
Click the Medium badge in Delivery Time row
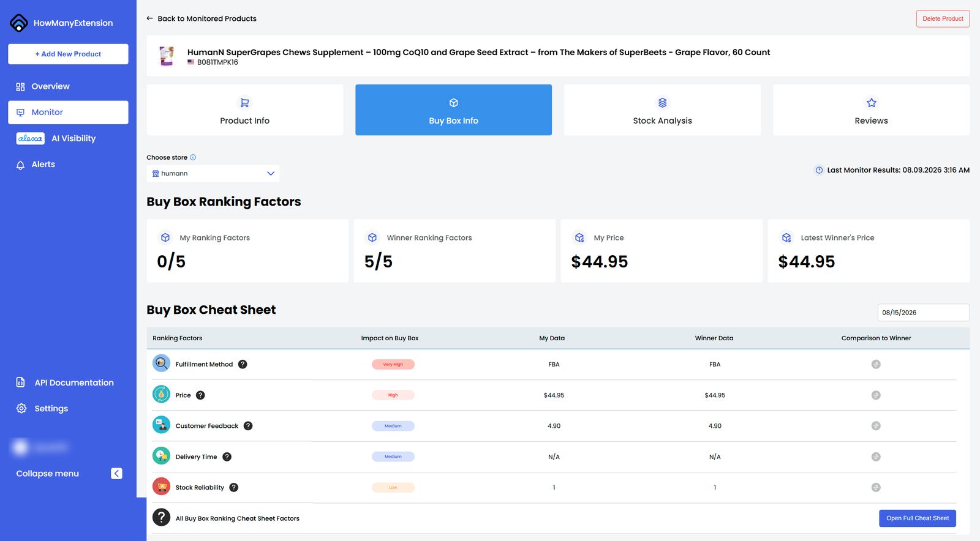click(x=393, y=457)
